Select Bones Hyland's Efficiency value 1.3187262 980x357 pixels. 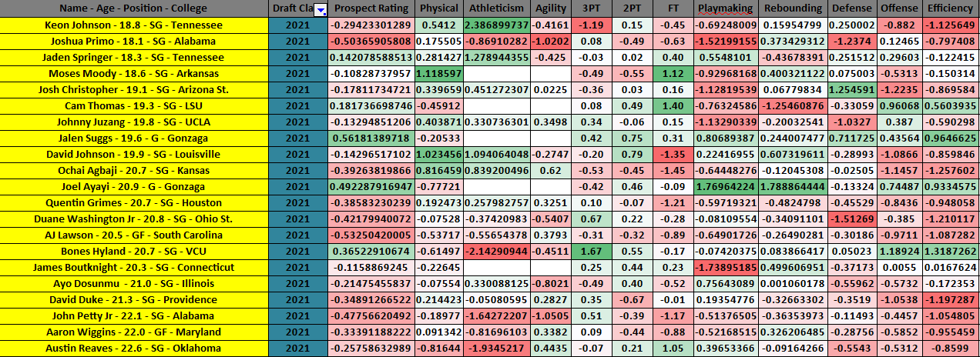click(x=950, y=252)
